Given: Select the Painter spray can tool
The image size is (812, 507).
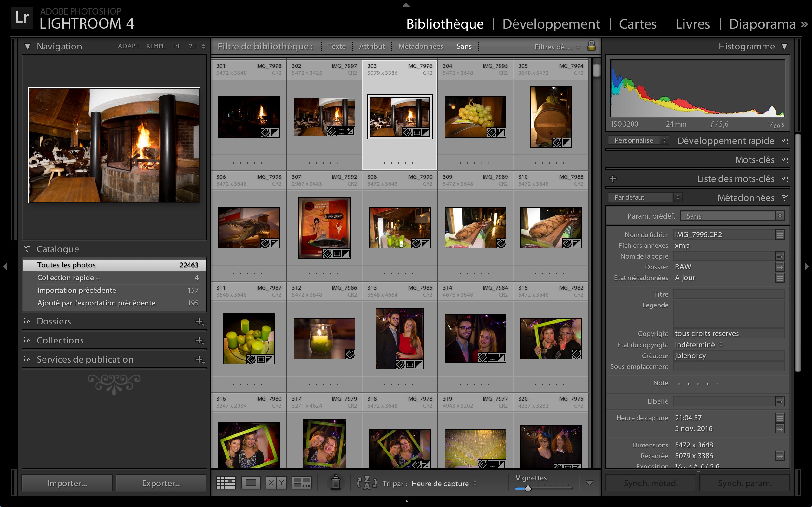Looking at the screenshot, I should coord(336,483).
